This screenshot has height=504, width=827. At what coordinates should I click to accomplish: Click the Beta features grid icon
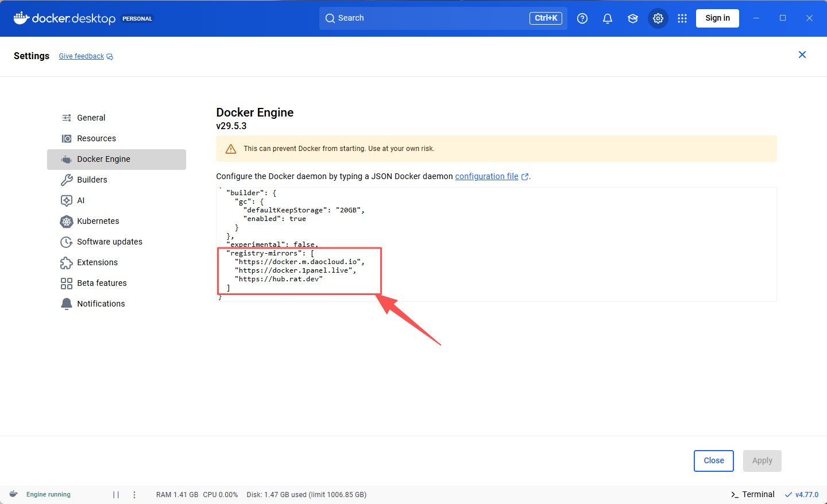tap(67, 284)
